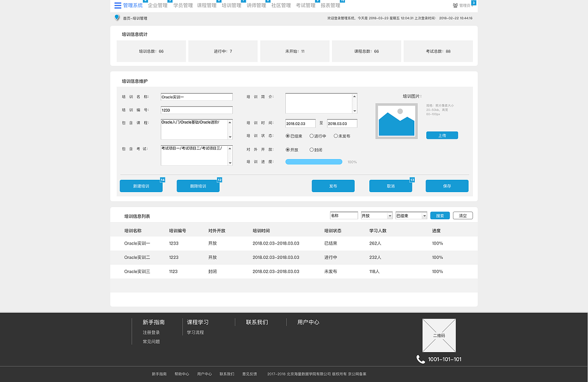Screen dimensions: 588x382
Task: Open the 学员管理 menu
Action: pos(183,6)
